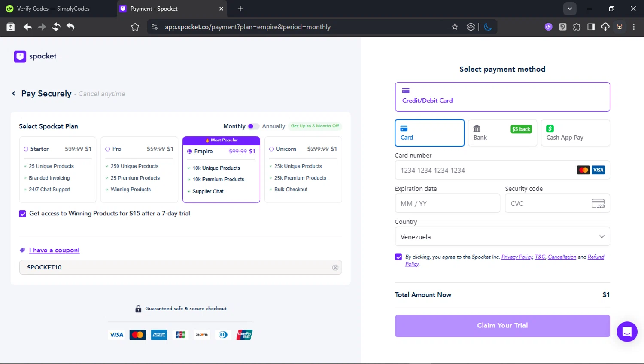Click the coupon field containing SPOCKET10
This screenshot has width=644, height=364.
[180, 267]
